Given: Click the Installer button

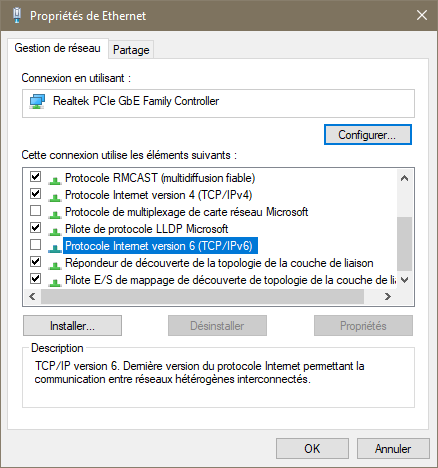Looking at the screenshot, I should (x=72, y=326).
